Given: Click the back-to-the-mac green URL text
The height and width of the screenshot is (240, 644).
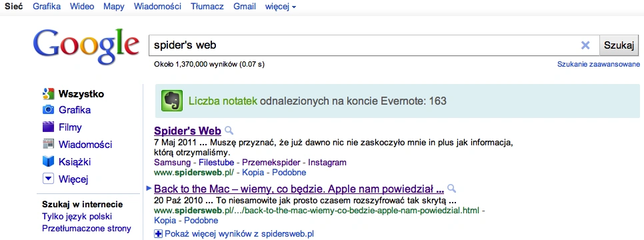Looking at the screenshot, I should 317,211.
